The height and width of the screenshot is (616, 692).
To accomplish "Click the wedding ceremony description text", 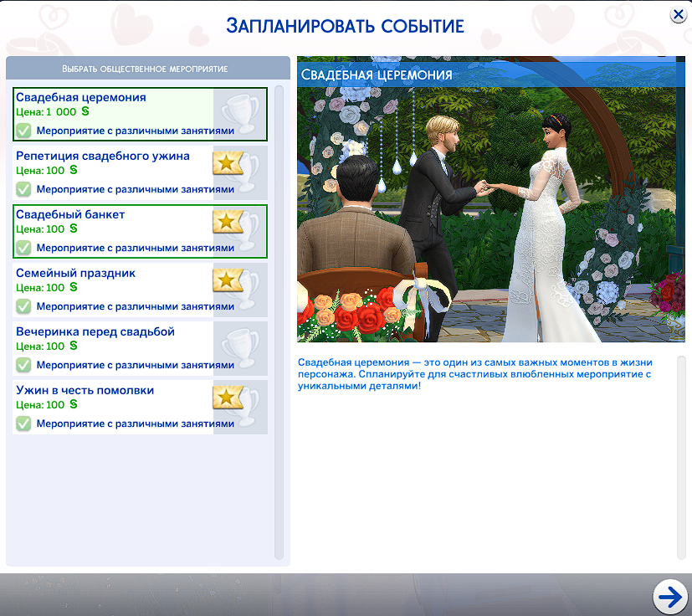I will pyautogui.click(x=475, y=374).
